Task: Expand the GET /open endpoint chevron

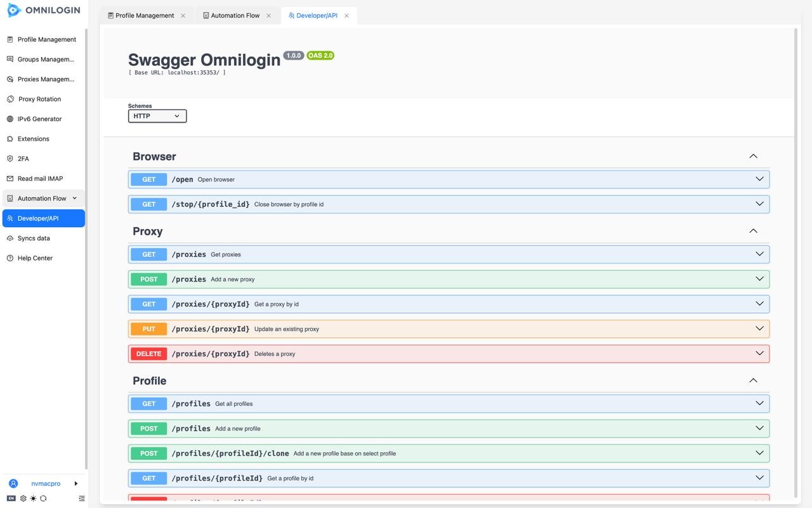Action: click(x=759, y=179)
